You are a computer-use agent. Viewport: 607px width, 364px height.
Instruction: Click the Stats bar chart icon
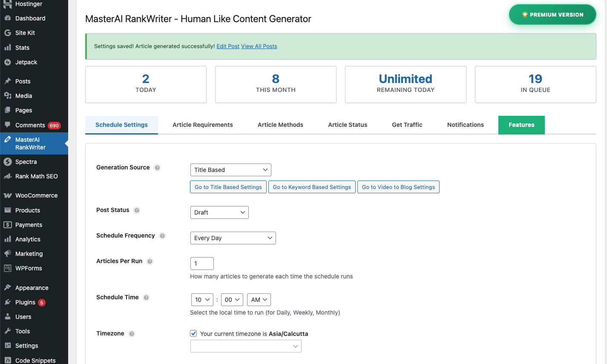pyautogui.click(x=8, y=48)
